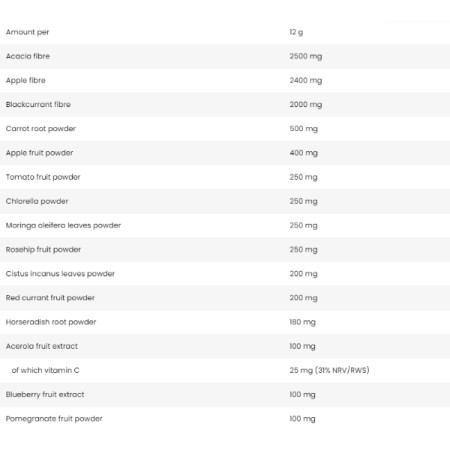450x450 pixels.
Task: Click Cistus incanus leaves powder text
Action: pyautogui.click(x=60, y=274)
